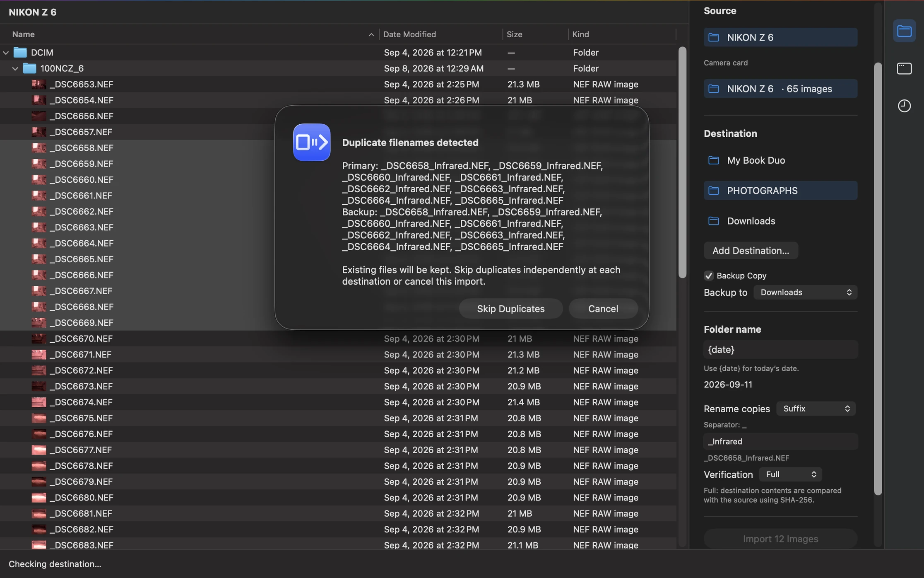Click Import 12 Images button
The image size is (924, 578).
pos(780,539)
